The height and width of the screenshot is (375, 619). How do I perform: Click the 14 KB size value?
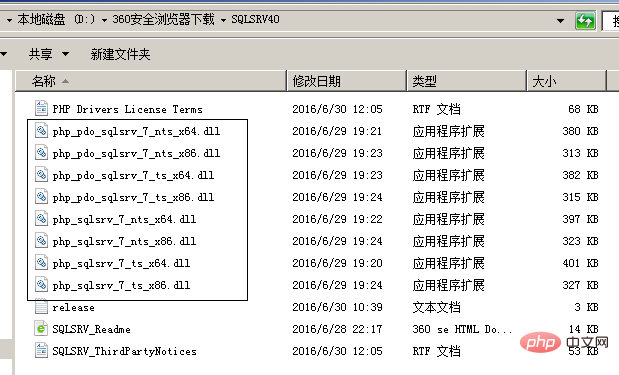point(583,329)
